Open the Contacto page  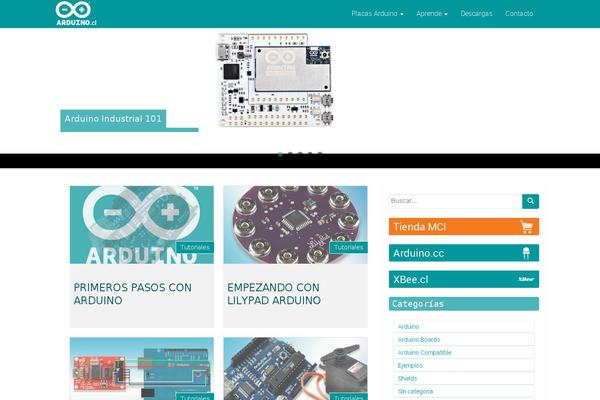519,13
